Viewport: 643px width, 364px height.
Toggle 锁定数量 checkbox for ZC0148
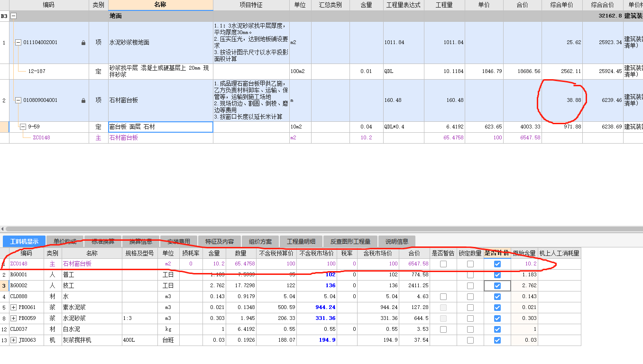(x=470, y=264)
